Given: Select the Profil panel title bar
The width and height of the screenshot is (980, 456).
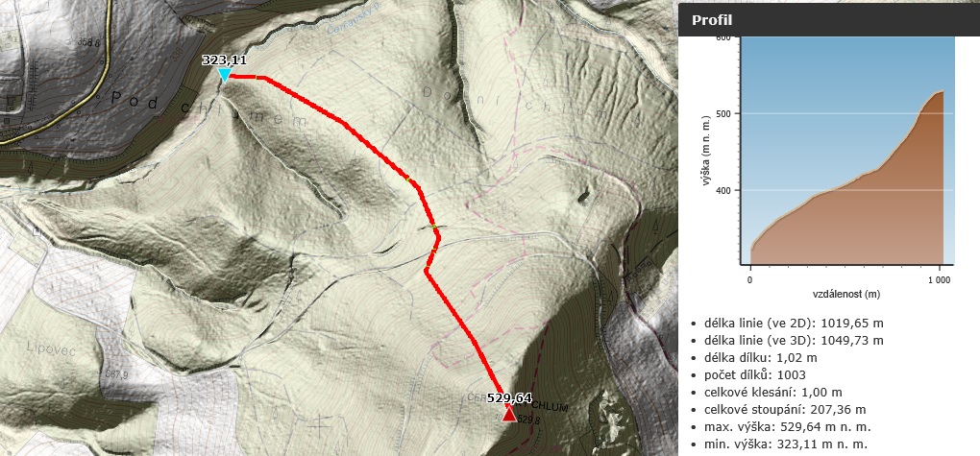Looking at the screenshot, I should click(x=829, y=19).
